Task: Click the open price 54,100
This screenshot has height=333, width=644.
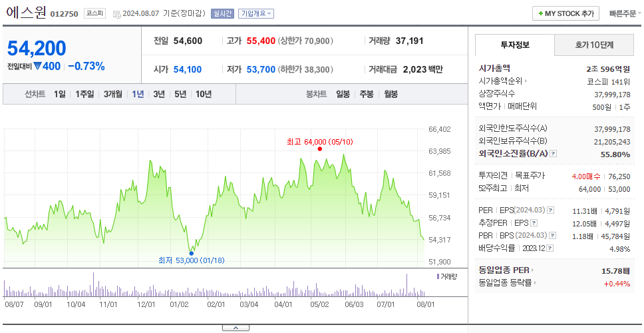Action: point(188,69)
